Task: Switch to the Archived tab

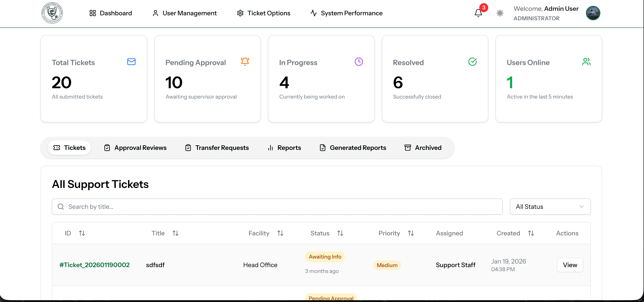Action: (423, 148)
